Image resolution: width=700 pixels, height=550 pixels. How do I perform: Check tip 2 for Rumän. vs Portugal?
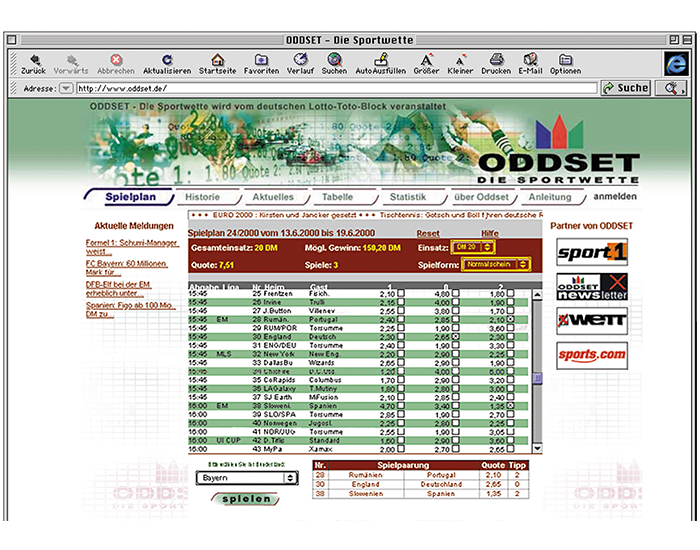(510, 319)
